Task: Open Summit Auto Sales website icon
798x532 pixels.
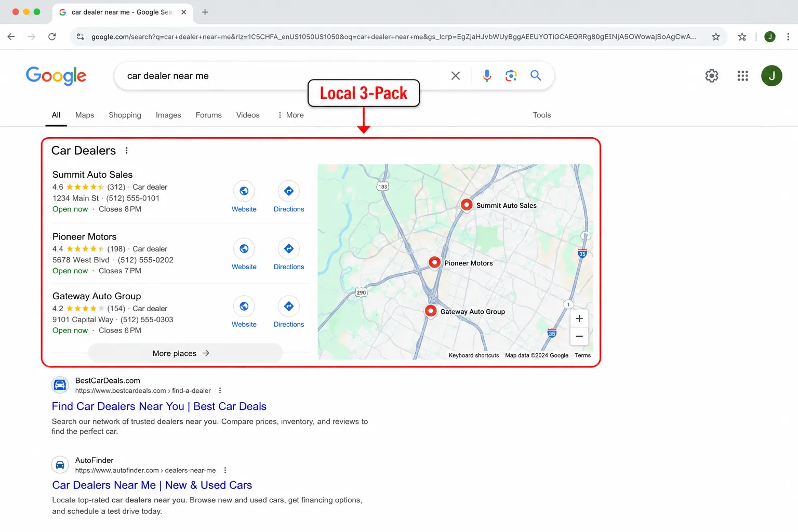Action: pos(244,191)
